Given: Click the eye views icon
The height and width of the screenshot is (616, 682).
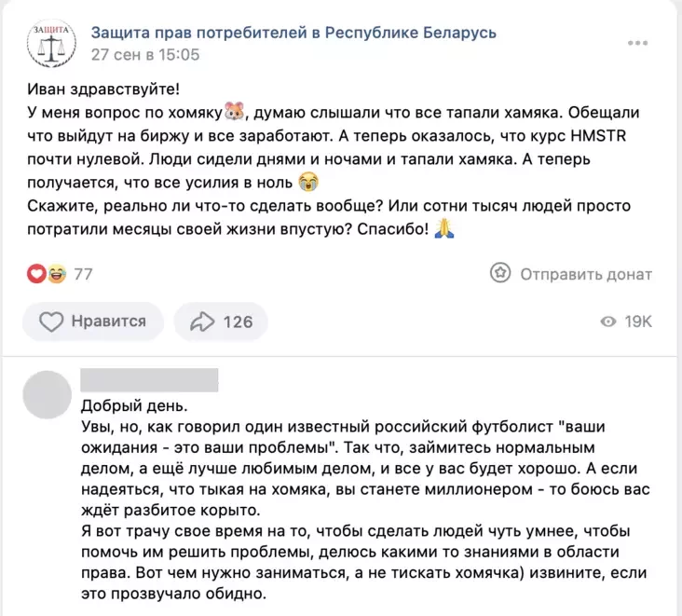Looking at the screenshot, I should [x=608, y=322].
